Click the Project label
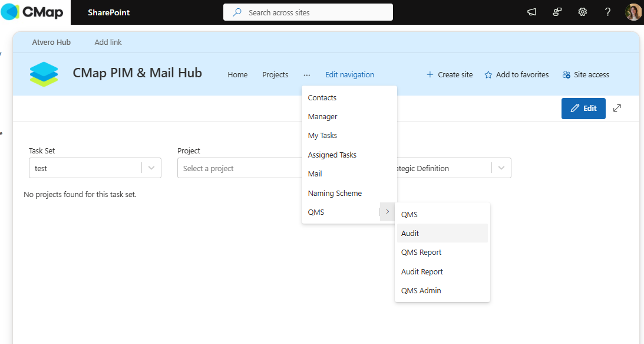Viewport: 644px width, 344px height. coord(189,150)
